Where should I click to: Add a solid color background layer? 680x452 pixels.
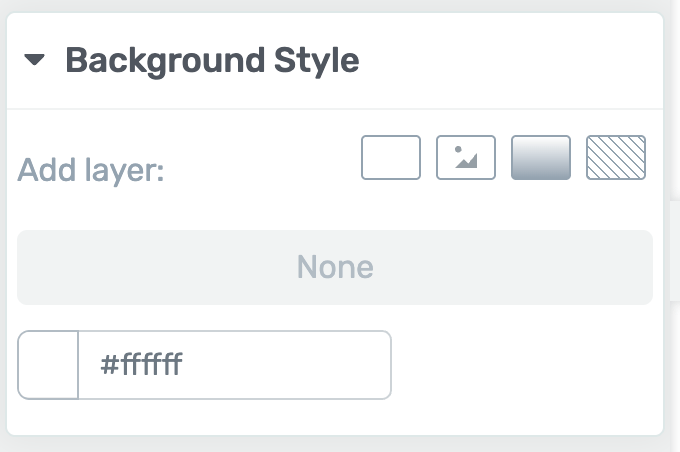point(391,157)
